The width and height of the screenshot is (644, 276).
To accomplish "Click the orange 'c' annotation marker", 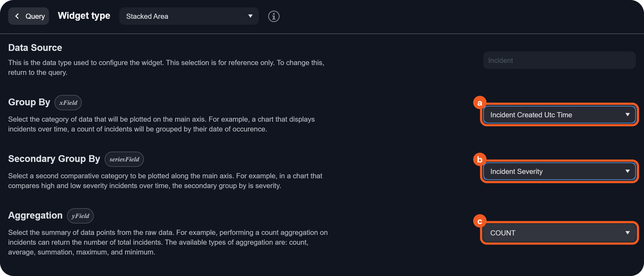I will (x=480, y=221).
